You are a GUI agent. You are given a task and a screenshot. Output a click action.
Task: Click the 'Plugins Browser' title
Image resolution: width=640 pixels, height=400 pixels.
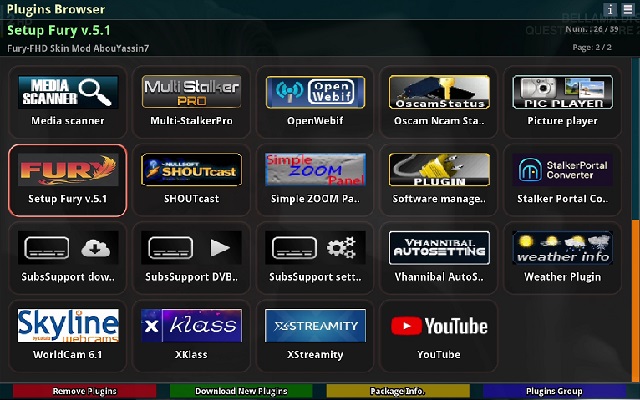[x=56, y=9]
